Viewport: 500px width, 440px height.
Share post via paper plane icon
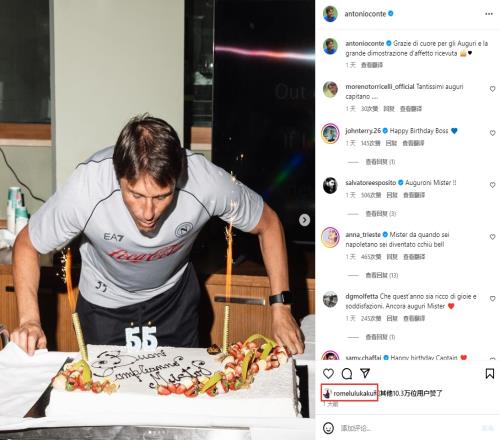[x=365, y=373]
